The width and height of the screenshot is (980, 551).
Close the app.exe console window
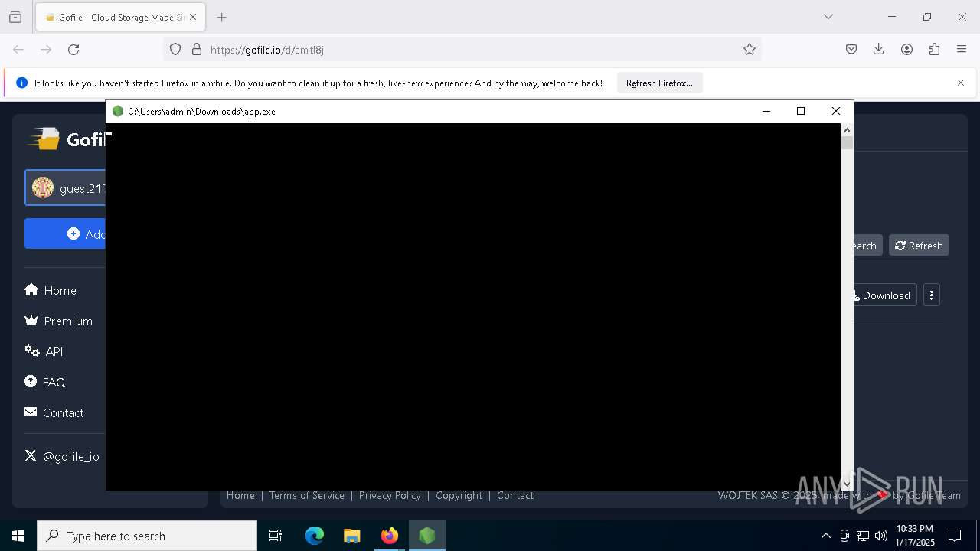[836, 111]
